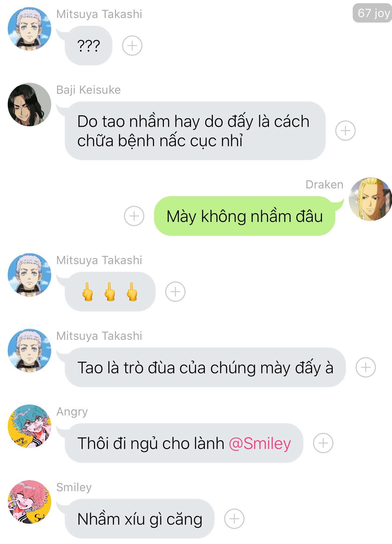Tap plus icon beside "Nhầm xíu gì căng"
This screenshot has width=392, height=544.
(x=234, y=519)
